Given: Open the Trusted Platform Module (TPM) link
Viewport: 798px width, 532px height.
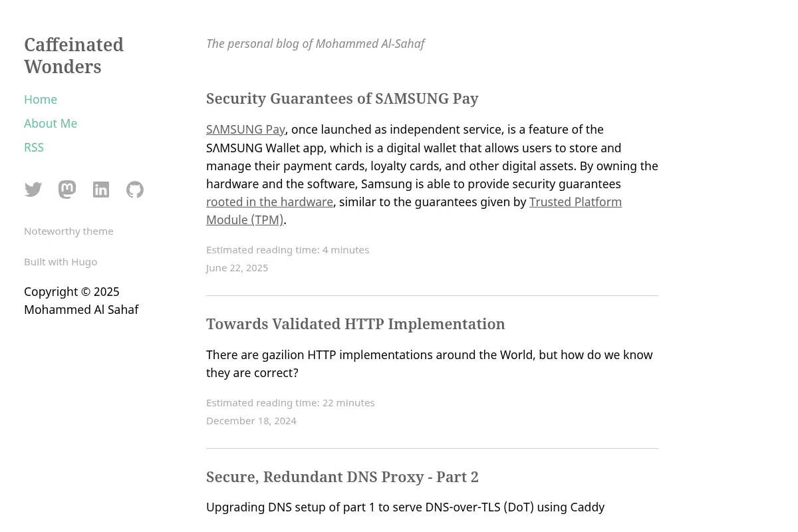Looking at the screenshot, I should pos(414,211).
